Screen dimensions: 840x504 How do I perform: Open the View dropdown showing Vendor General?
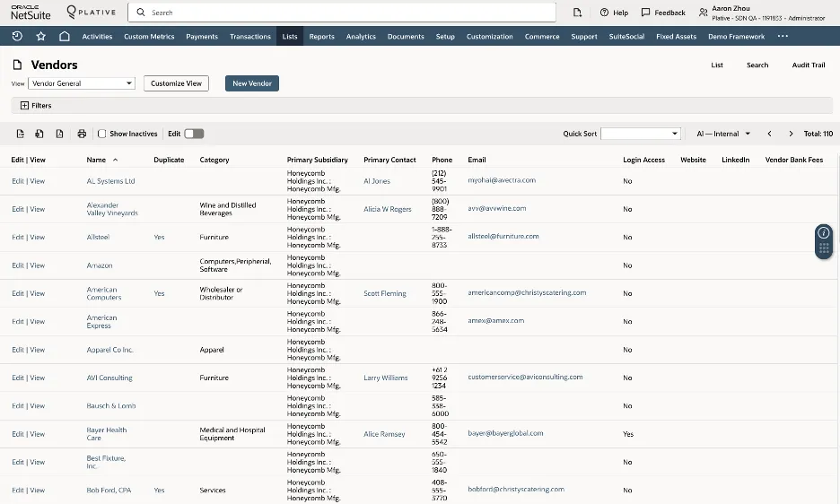(x=82, y=83)
